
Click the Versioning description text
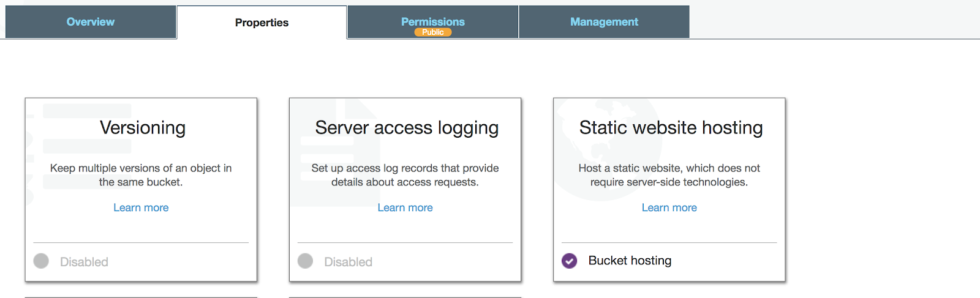[141, 175]
